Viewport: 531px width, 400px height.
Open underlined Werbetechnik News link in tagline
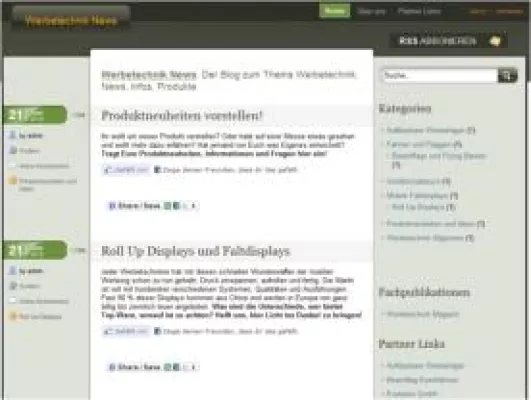pyautogui.click(x=149, y=75)
